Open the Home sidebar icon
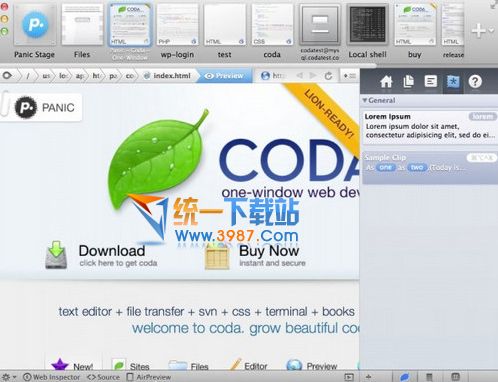 coord(386,81)
